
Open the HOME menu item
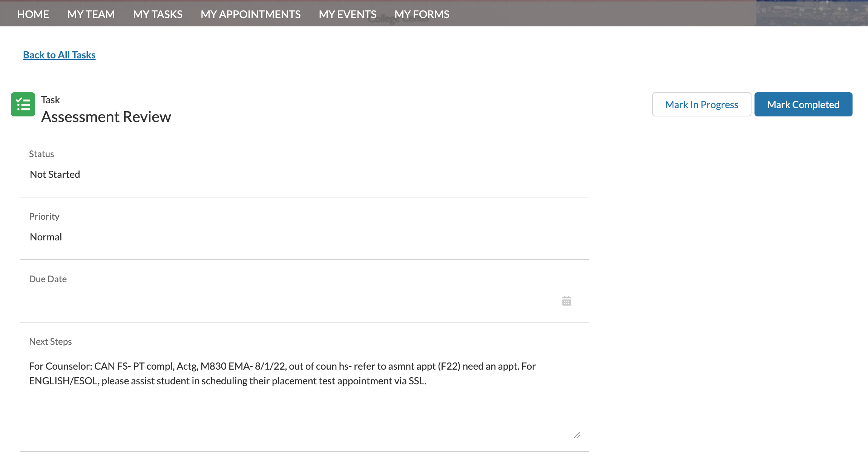33,14
